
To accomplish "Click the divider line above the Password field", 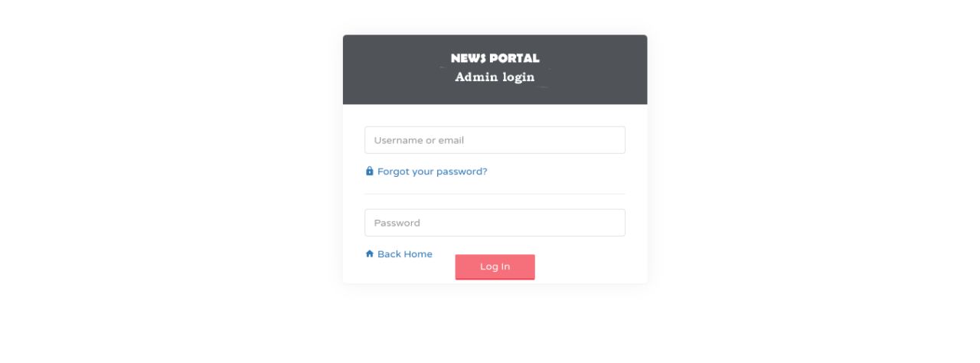I will coord(495,194).
